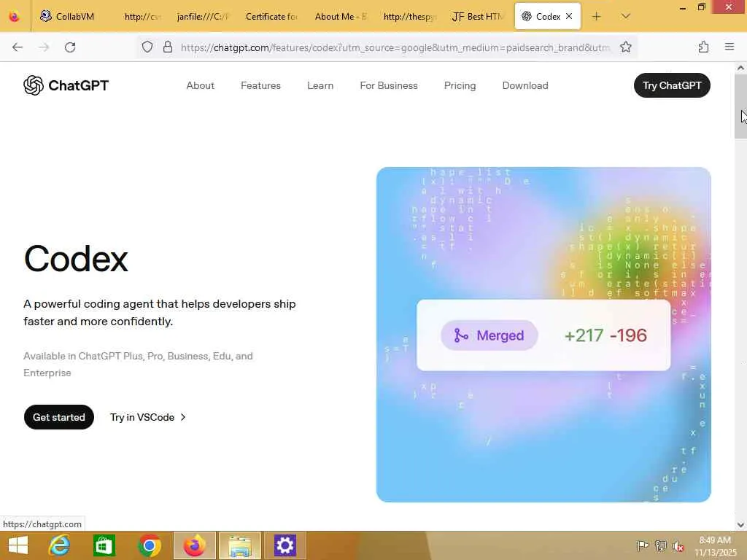
Task: Open the JF Best HTML tab
Action: tap(477, 17)
